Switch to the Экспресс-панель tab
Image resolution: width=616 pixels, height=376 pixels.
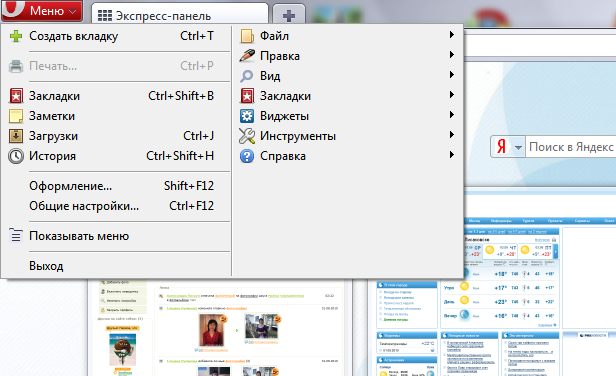[180, 15]
